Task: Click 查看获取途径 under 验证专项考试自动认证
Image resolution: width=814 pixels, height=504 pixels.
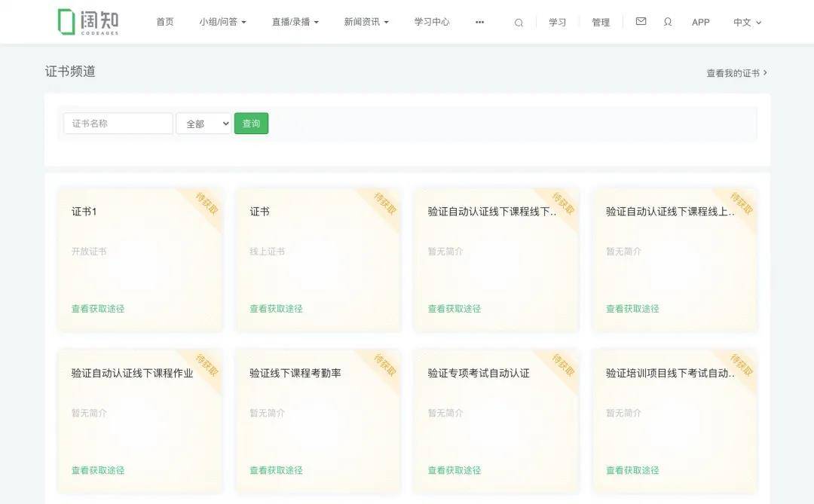Action: click(453, 469)
